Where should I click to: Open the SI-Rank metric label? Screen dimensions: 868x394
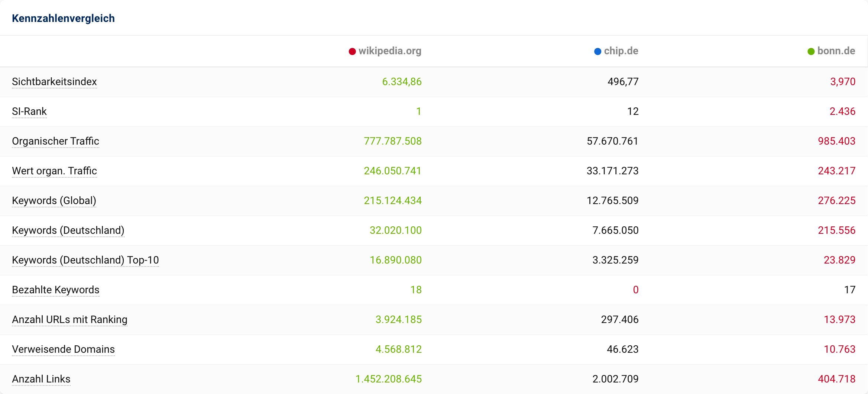29,112
